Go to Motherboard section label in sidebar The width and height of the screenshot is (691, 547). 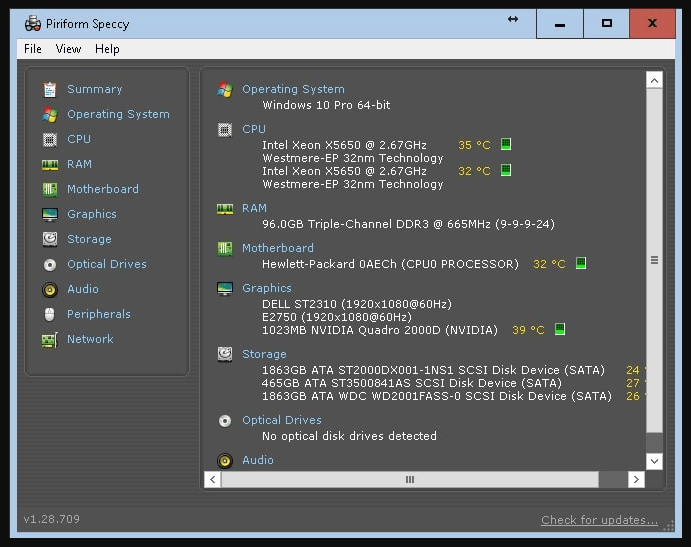tap(103, 189)
